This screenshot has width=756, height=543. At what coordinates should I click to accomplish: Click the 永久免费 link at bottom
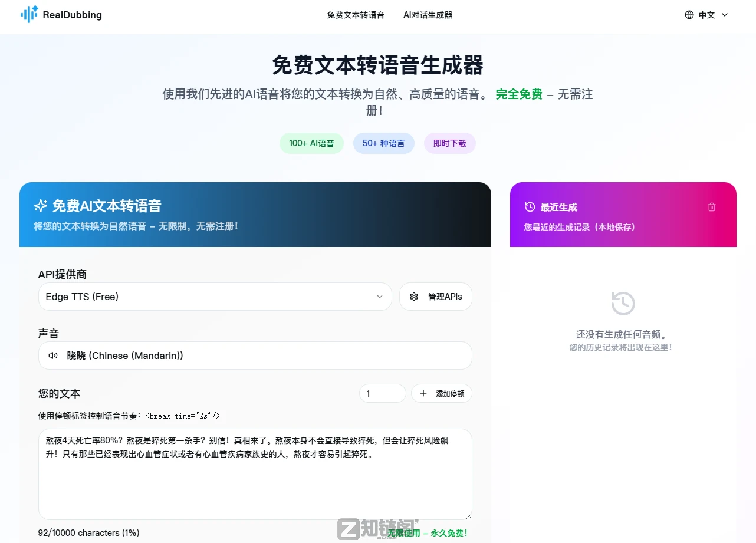point(448,532)
